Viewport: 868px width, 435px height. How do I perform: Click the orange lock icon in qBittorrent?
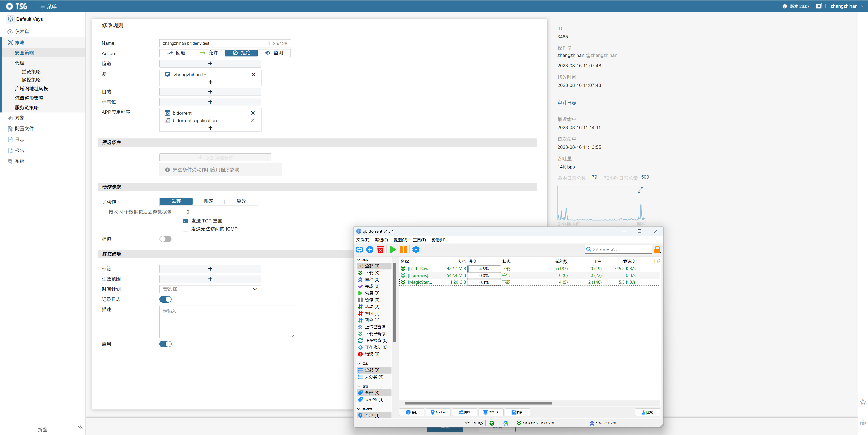click(657, 250)
